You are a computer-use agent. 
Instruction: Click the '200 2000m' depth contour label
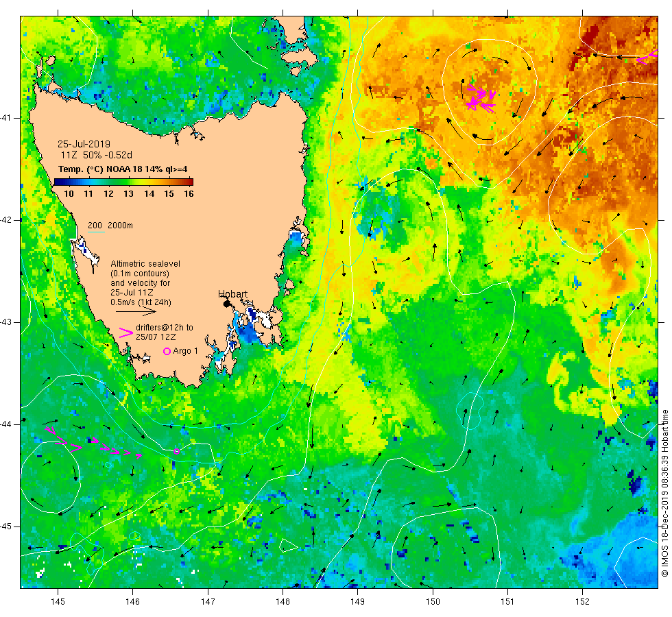tap(110, 226)
